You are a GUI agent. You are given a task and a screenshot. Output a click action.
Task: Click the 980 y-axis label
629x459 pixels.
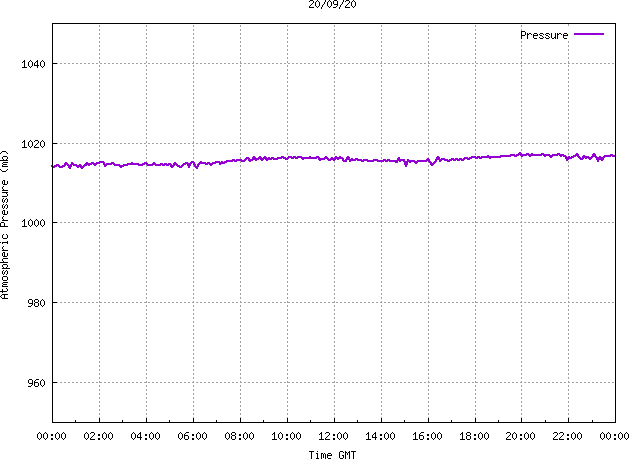click(x=36, y=303)
